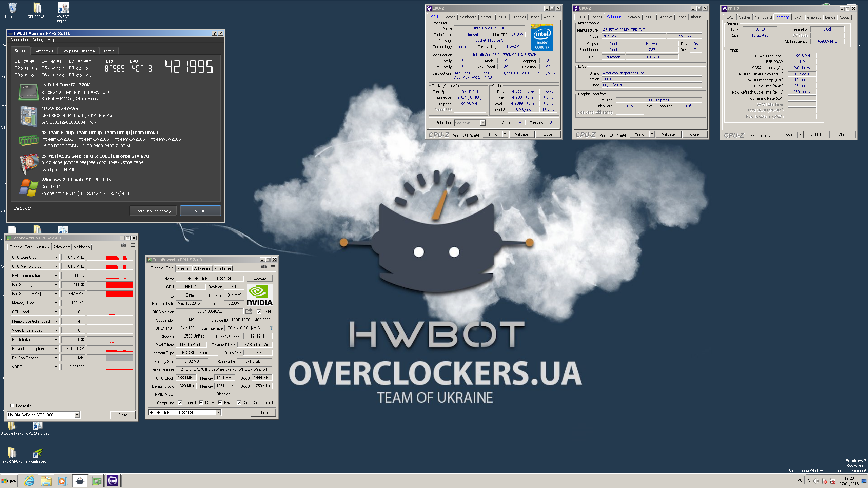Click Validate in the CPU-Z Memory window
Screen dimensions: 868x488
(x=817, y=135)
